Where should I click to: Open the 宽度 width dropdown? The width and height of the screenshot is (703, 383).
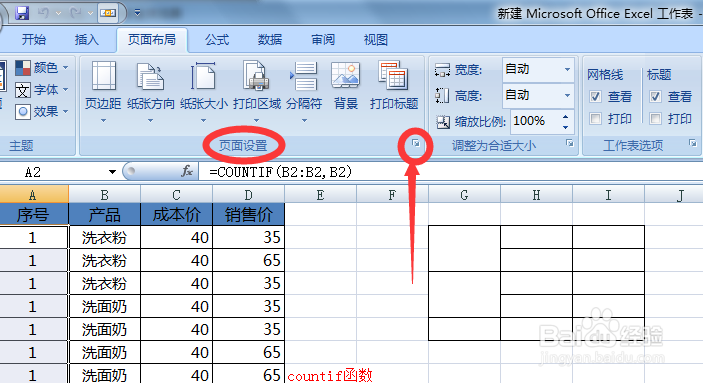(567, 70)
